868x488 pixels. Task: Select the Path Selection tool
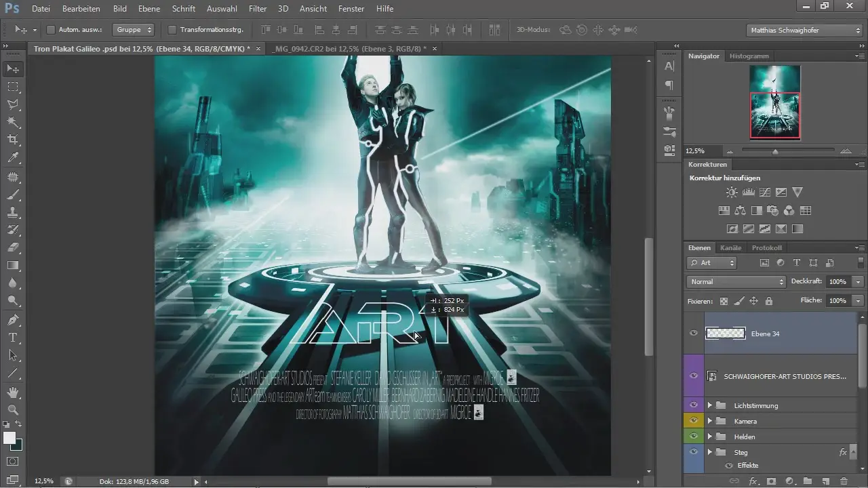coord(13,354)
